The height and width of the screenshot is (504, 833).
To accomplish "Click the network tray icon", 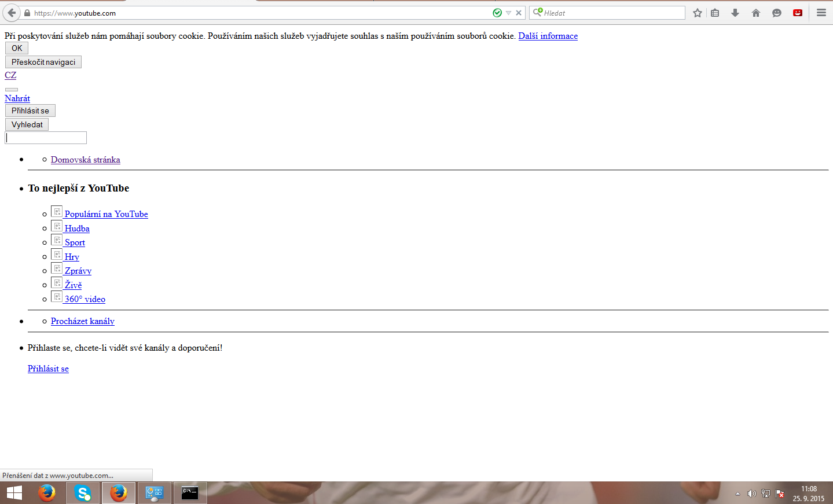I will click(766, 494).
